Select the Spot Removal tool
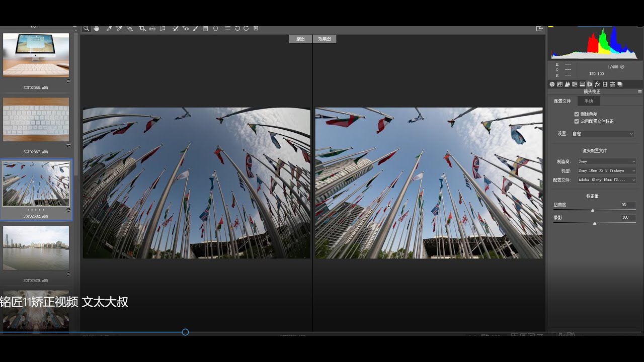644x362 pixels. click(x=176, y=29)
